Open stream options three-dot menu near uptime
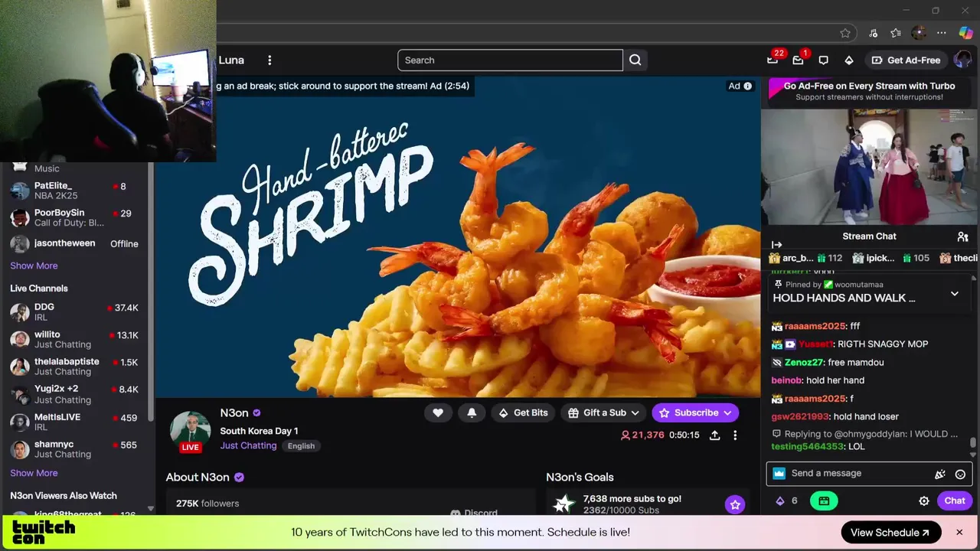This screenshot has width=980, height=551. click(735, 435)
